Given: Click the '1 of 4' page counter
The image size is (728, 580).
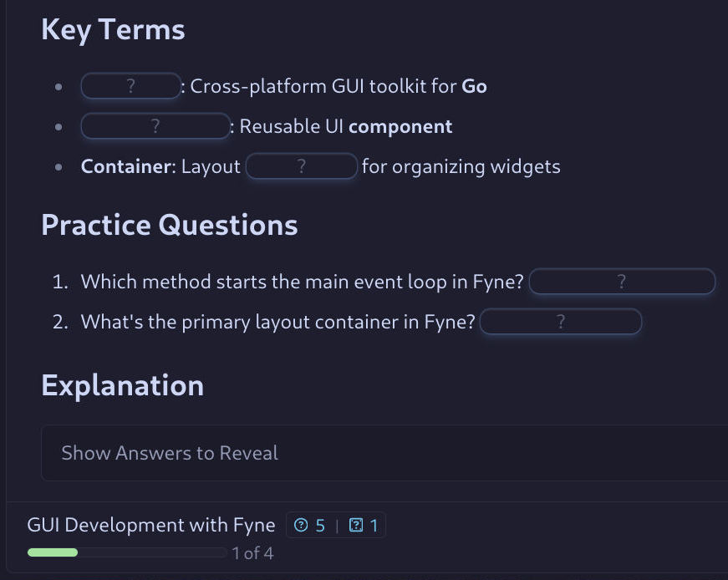Looking at the screenshot, I should point(253,553).
